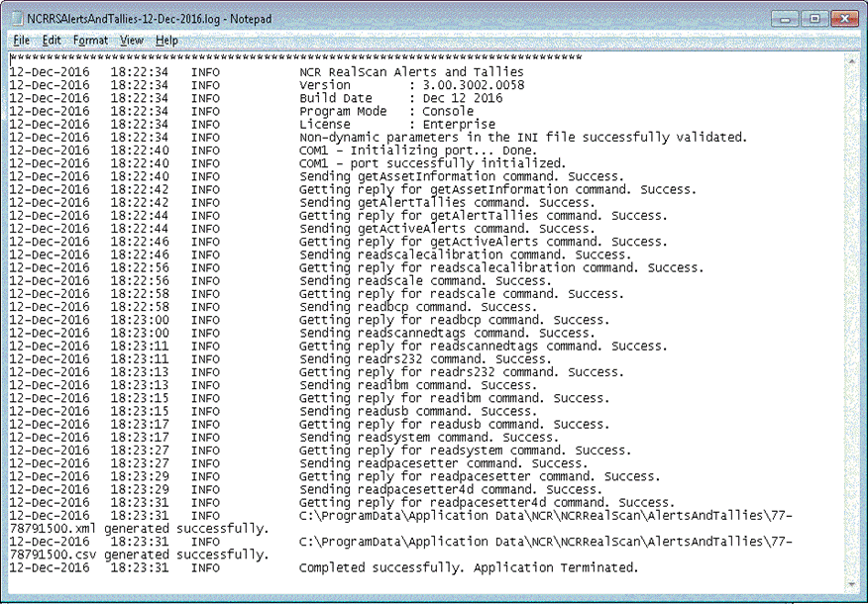Click 'Sending readpacesetter4d command' line
The width and height of the screenshot is (868, 604).
pos(451,490)
